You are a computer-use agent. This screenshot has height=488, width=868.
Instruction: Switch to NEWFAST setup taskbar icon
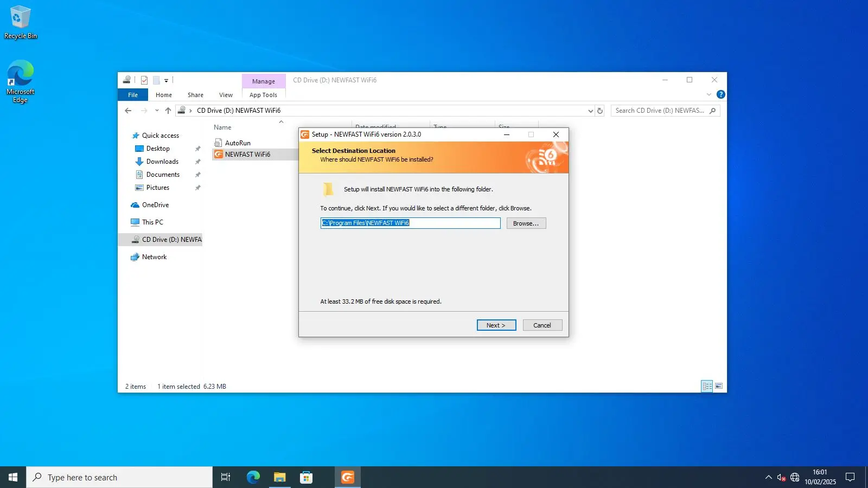[x=348, y=477]
